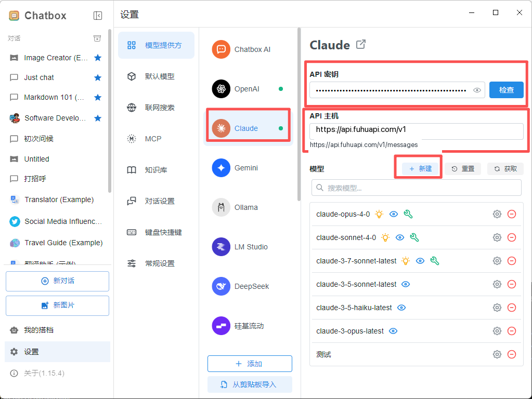Click the 检查 button
The height and width of the screenshot is (399, 532).
506,90
